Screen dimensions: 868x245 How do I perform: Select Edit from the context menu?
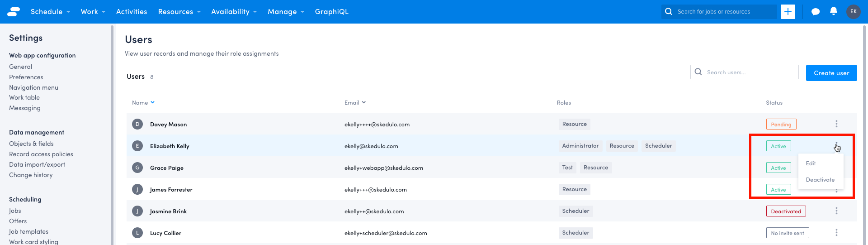(811, 163)
